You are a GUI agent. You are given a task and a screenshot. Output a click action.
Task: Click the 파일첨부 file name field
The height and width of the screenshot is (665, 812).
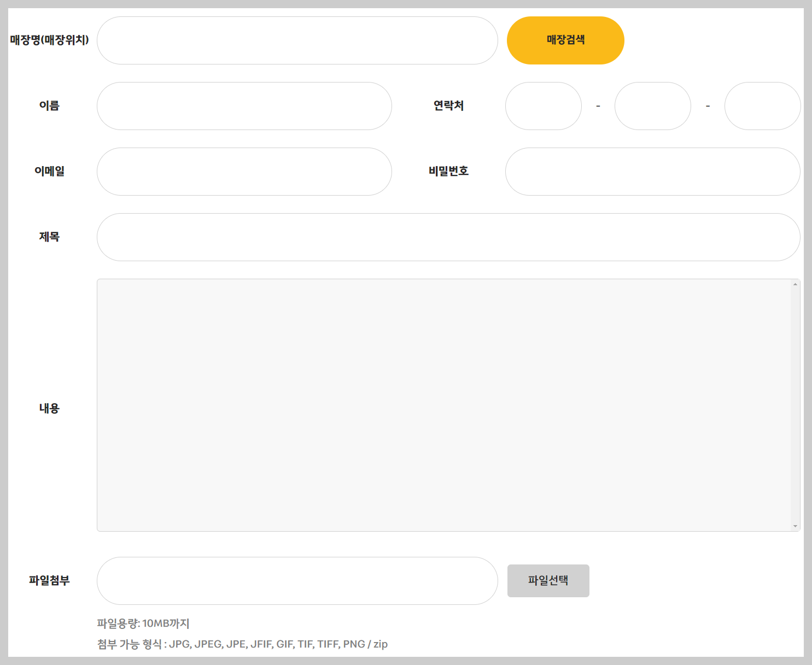pyautogui.click(x=297, y=581)
